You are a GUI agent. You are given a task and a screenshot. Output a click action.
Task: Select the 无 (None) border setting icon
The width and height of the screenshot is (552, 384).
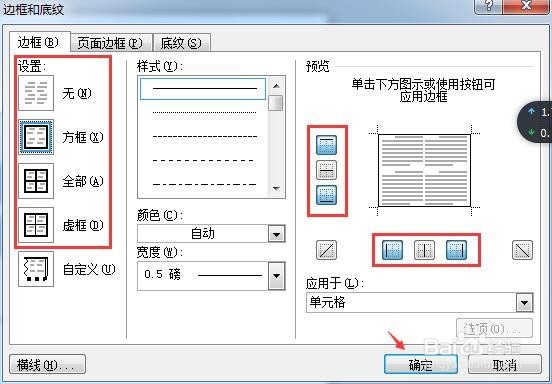tap(36, 93)
